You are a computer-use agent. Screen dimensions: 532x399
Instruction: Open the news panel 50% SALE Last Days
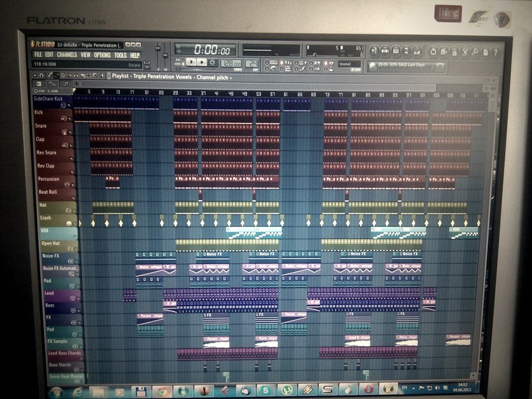(406, 67)
